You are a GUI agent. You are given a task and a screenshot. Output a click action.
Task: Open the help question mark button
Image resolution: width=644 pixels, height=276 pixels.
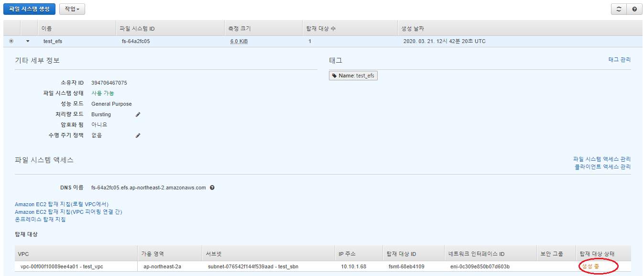point(634,9)
